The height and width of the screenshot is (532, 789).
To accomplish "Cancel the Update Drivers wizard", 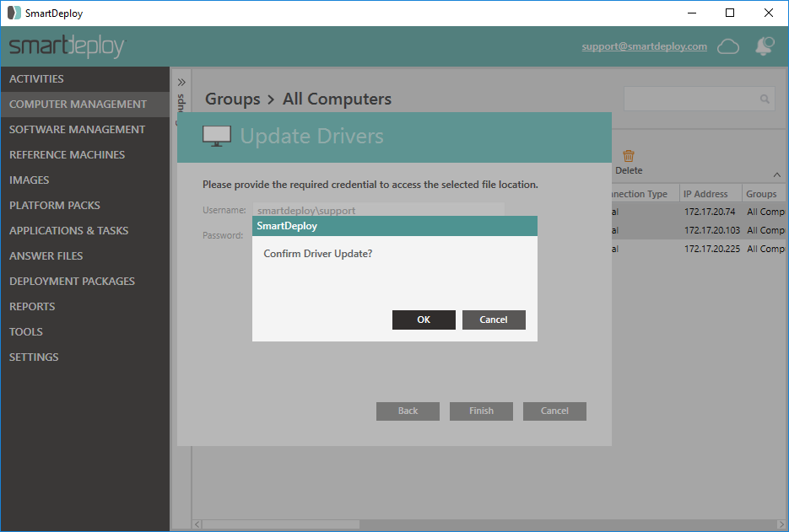I will tap(554, 411).
